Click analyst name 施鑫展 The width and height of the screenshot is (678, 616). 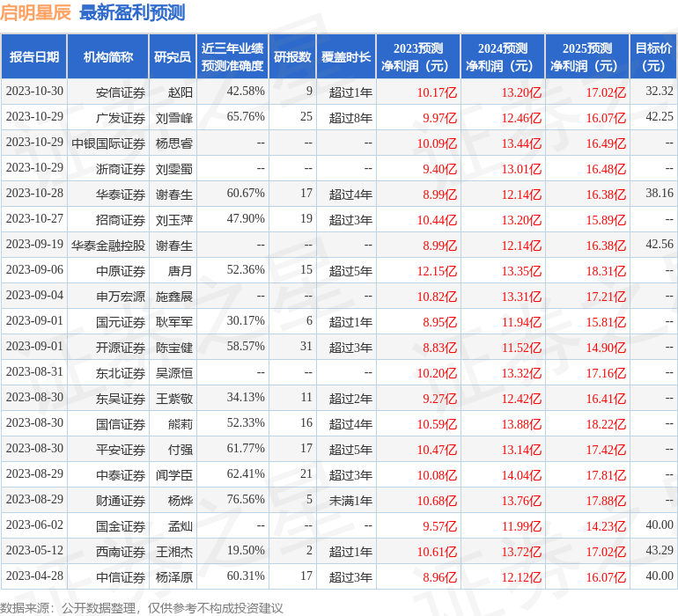[x=174, y=296]
